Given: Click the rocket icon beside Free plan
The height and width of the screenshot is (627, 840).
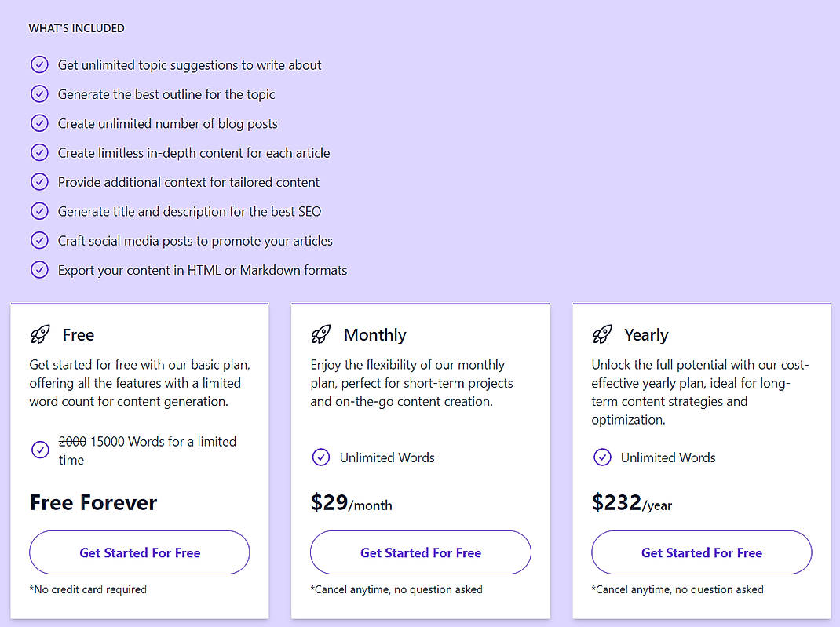Looking at the screenshot, I should (x=40, y=334).
